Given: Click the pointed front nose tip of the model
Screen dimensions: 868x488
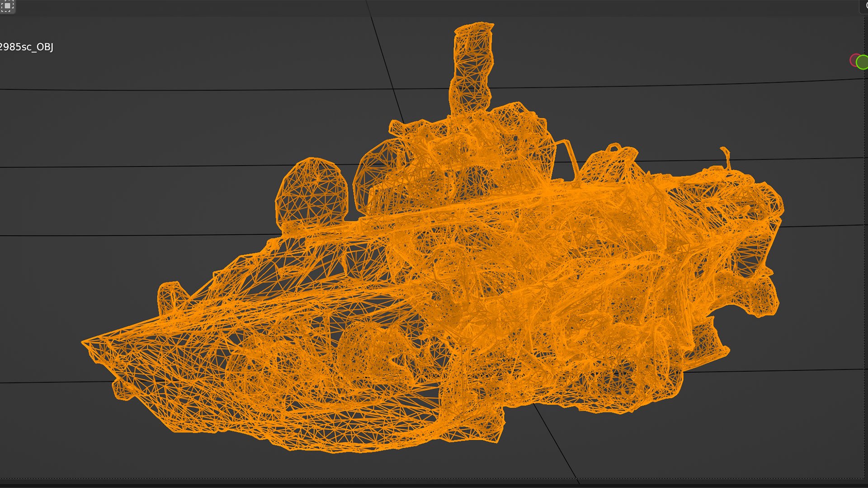Looking at the screenshot, I should click(85, 343).
